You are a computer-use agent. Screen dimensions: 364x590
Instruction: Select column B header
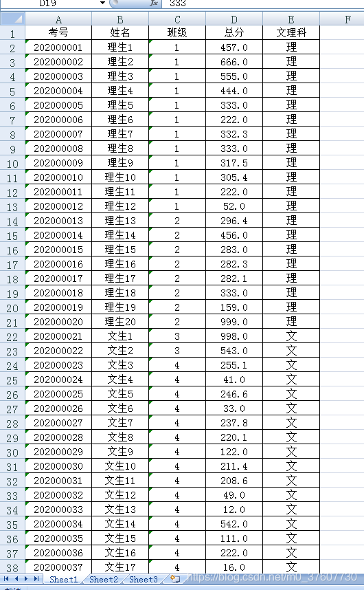click(x=120, y=19)
